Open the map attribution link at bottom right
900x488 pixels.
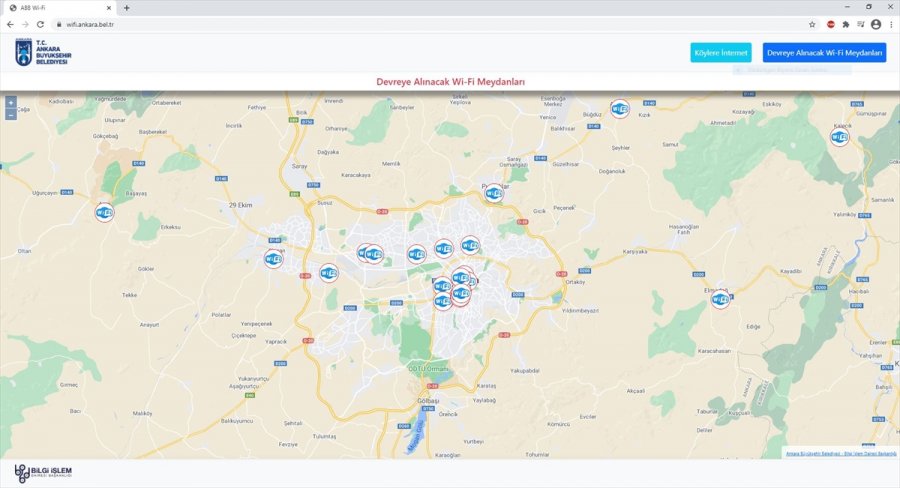841,454
